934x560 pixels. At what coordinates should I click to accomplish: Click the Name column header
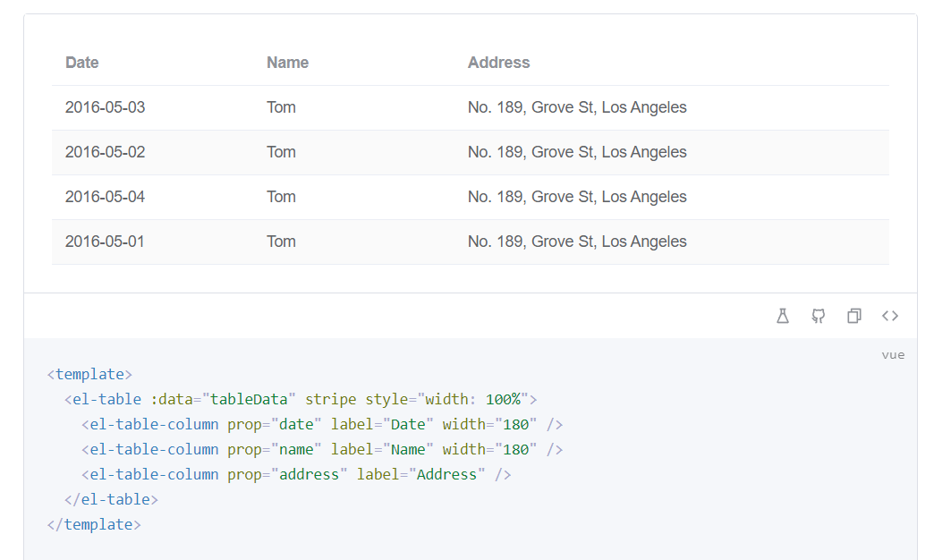click(x=288, y=63)
